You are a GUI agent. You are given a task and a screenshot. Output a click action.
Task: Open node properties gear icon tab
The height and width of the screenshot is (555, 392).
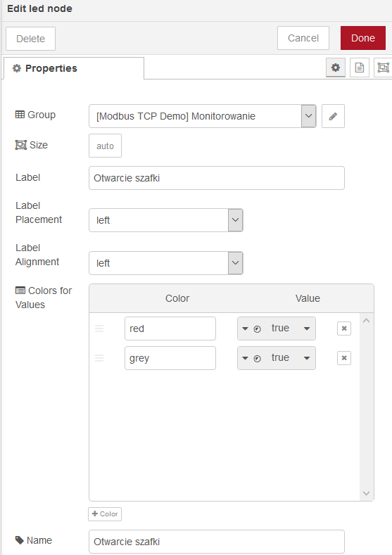[335, 68]
